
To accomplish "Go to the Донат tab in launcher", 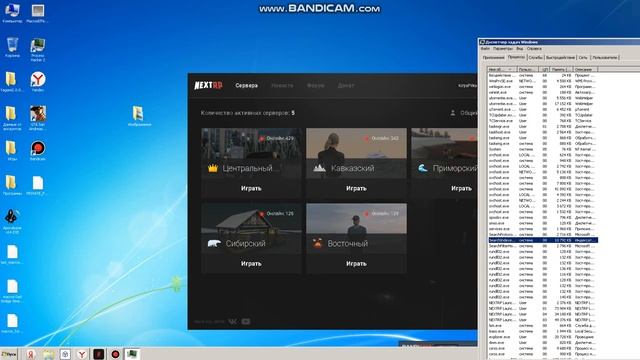I will [x=346, y=85].
